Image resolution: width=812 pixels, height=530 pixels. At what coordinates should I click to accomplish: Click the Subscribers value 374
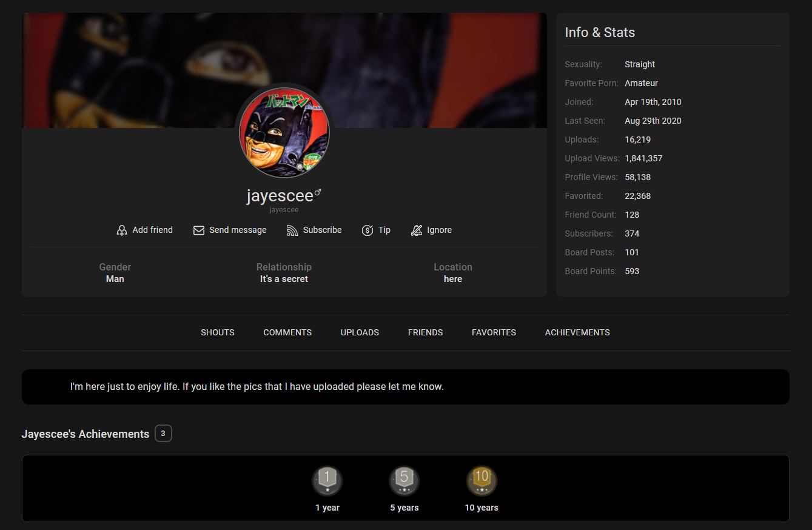[x=632, y=233]
